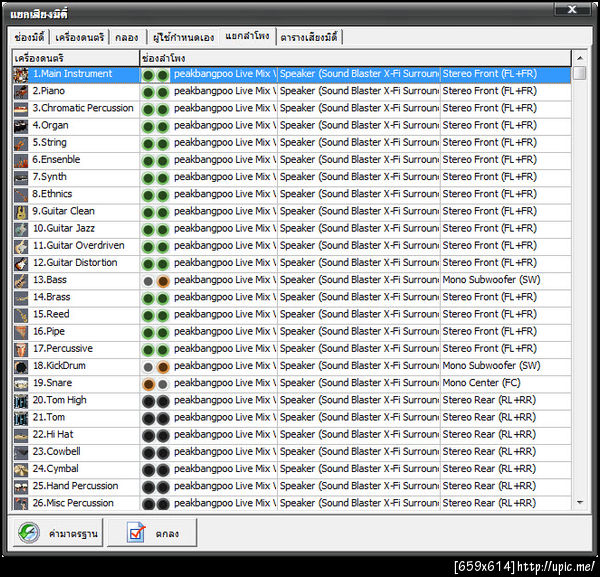Click the String instrument icon
This screenshot has height=577, width=600.
point(21,143)
